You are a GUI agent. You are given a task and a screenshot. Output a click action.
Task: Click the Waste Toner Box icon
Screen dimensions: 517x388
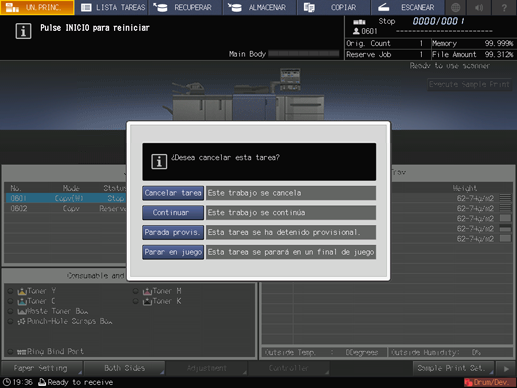22,312
